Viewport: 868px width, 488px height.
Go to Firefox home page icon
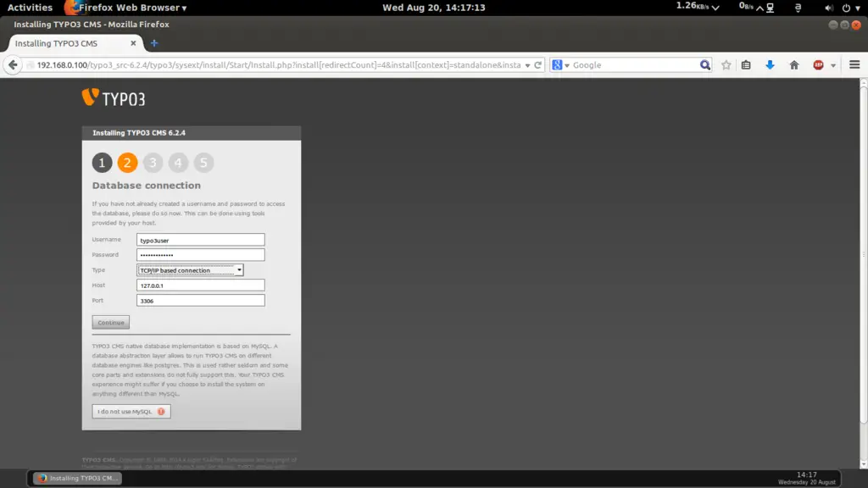click(x=793, y=64)
